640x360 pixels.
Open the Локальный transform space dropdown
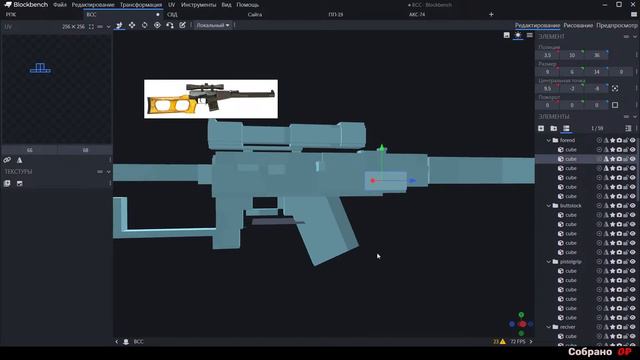[x=212, y=25]
